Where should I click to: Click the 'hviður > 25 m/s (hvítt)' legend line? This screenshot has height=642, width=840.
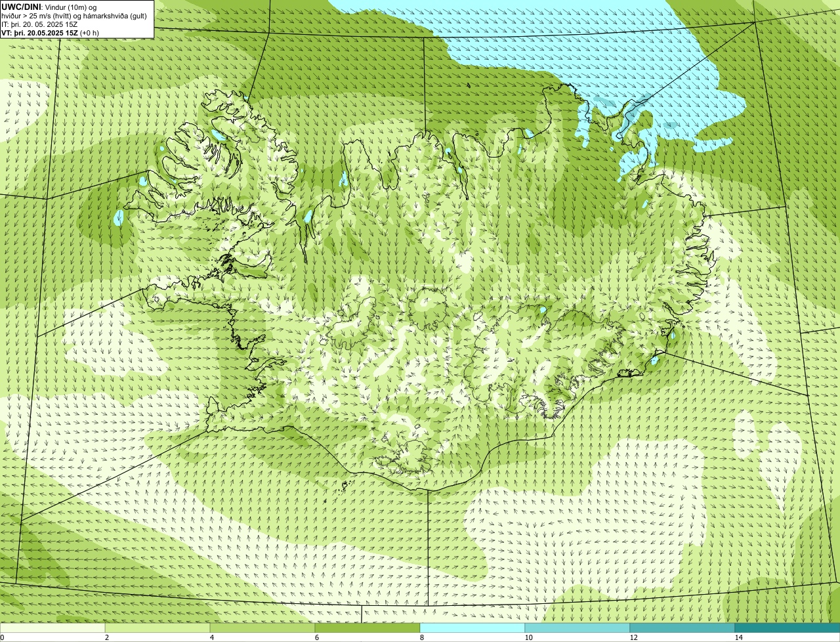75,16
